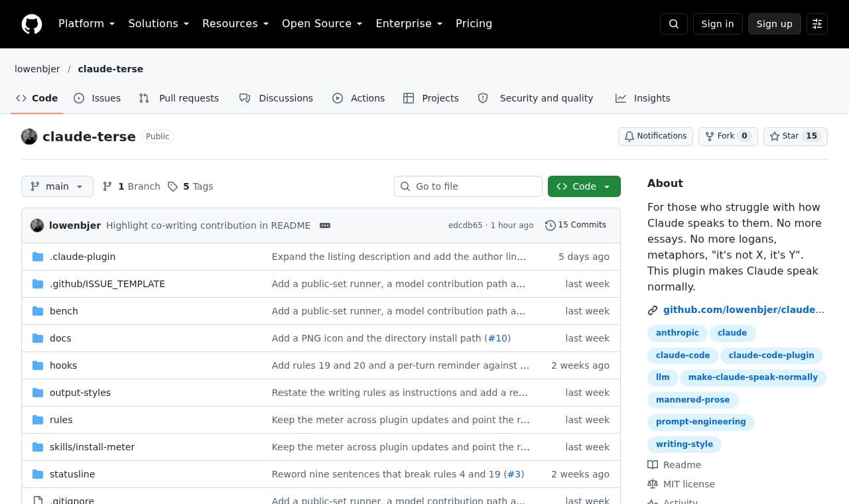Click the branch icon beside 1 Branch
849x504 pixels.
[107, 186]
